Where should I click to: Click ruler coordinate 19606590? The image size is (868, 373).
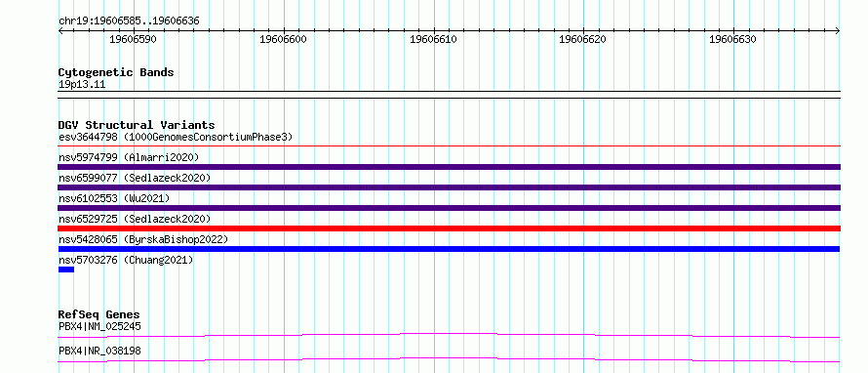click(x=133, y=39)
